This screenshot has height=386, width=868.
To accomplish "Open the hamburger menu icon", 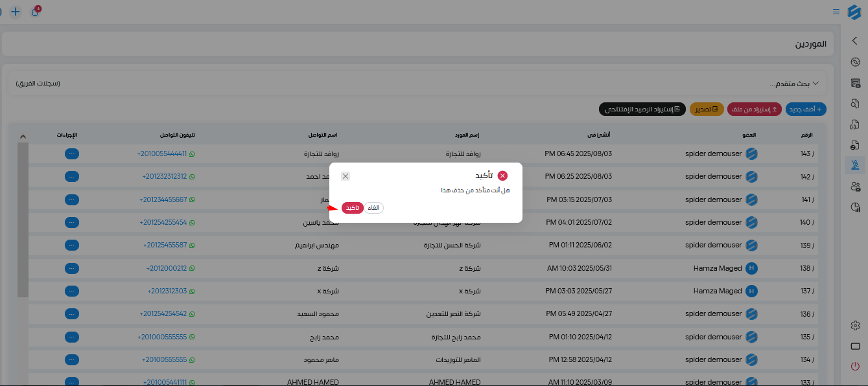I will pyautogui.click(x=836, y=12).
